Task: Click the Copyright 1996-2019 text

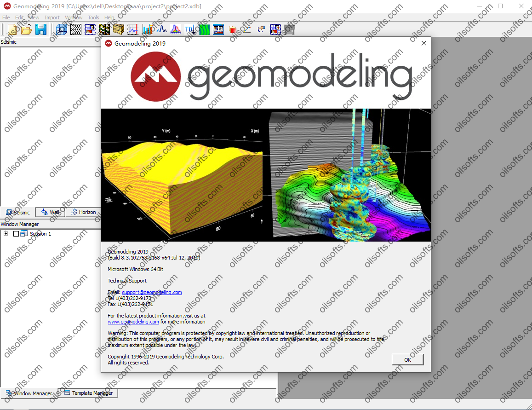Action: pyautogui.click(x=166, y=357)
